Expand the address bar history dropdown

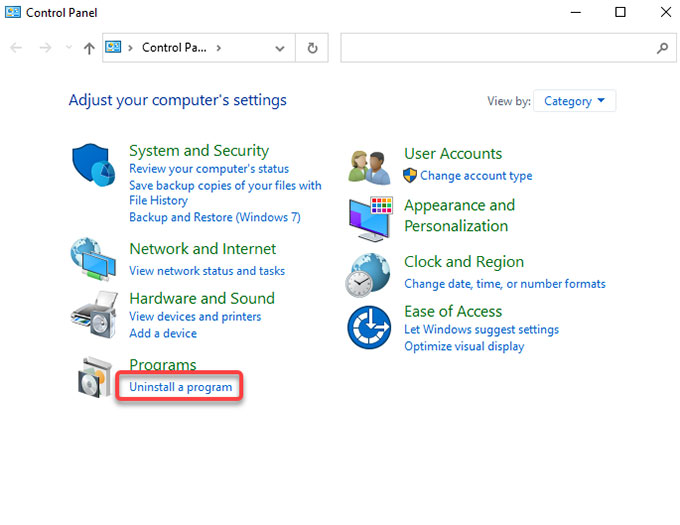pos(280,48)
